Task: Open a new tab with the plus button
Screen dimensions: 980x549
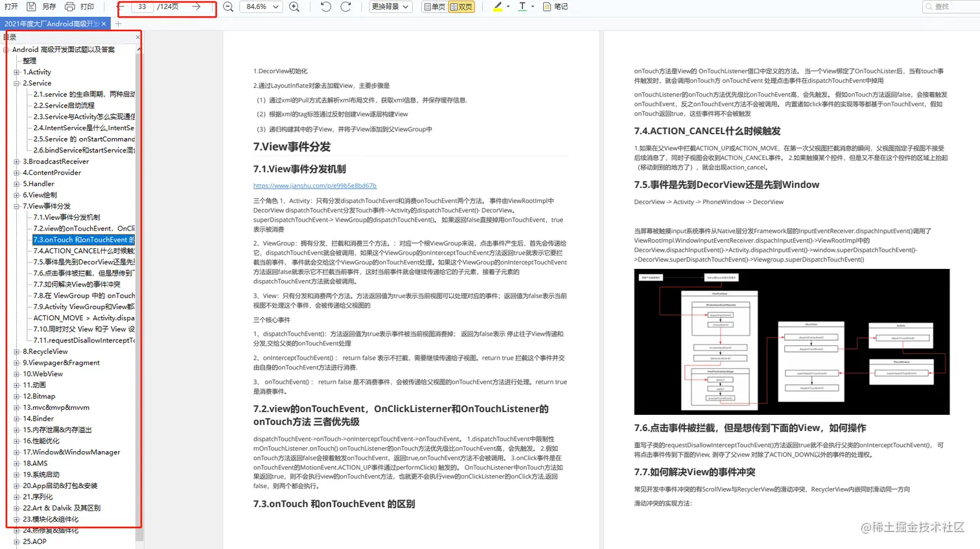Action: point(118,24)
